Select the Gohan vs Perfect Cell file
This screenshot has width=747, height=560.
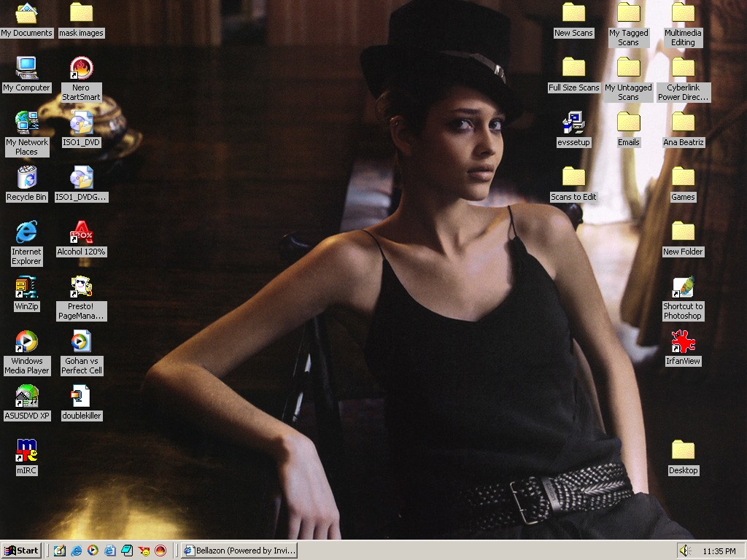pos(81,341)
